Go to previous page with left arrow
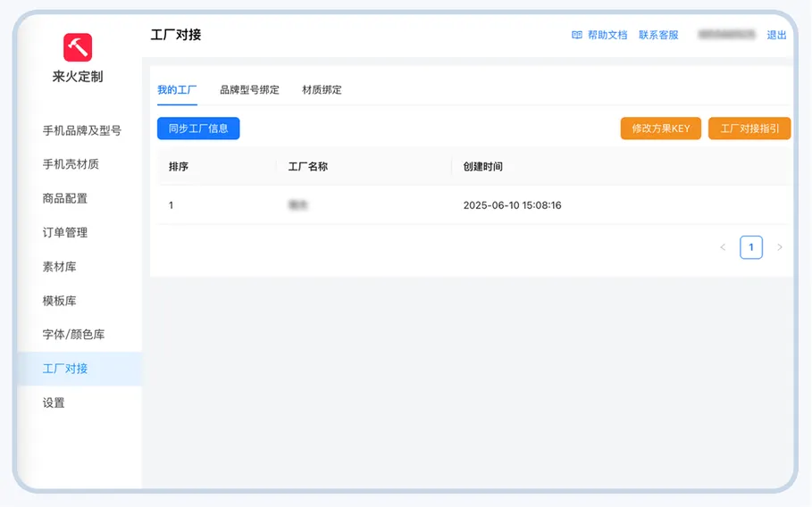812x507 pixels. (x=723, y=247)
